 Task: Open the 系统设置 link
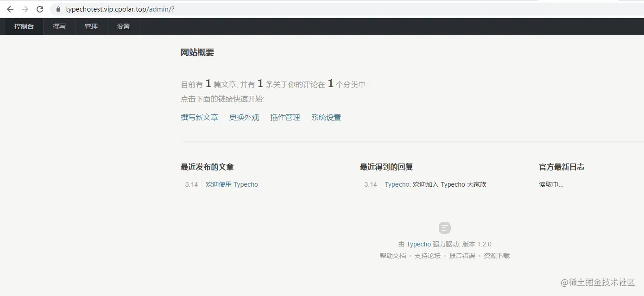[x=326, y=118]
